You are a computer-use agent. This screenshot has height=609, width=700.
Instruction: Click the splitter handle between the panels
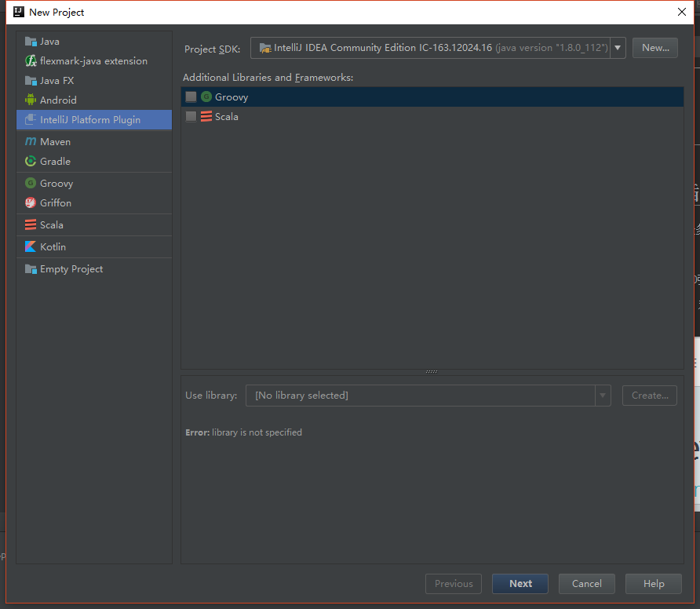tap(432, 371)
